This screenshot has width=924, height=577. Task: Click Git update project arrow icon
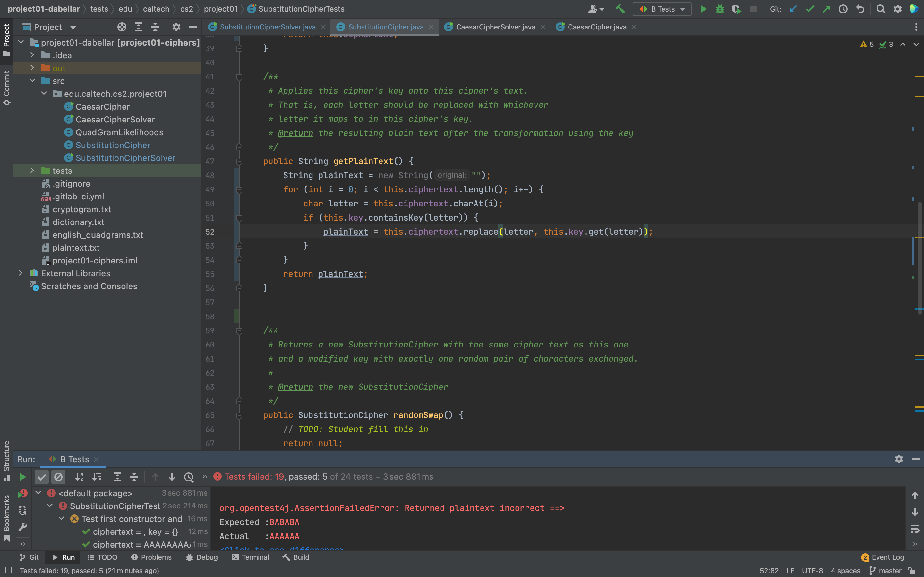point(793,9)
